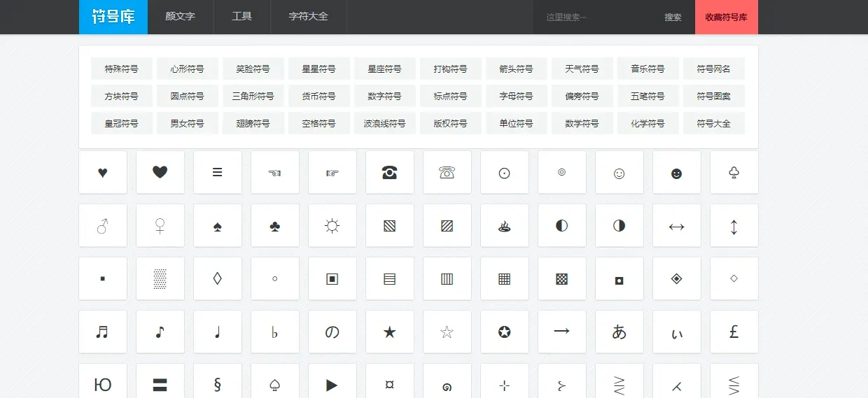Browse the 星星符号 category
Screen dimensions: 868x398
[x=319, y=69]
